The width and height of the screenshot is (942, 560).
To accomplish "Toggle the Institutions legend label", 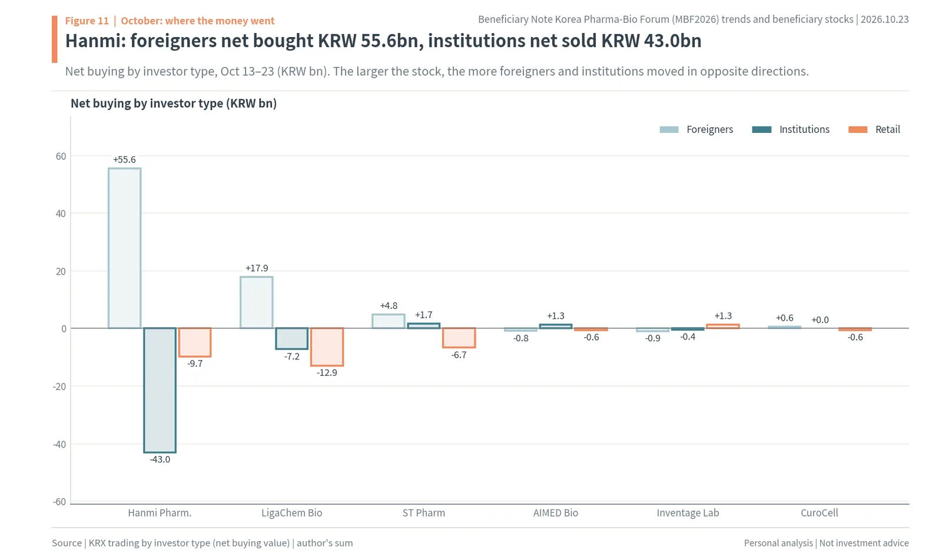I will (804, 129).
